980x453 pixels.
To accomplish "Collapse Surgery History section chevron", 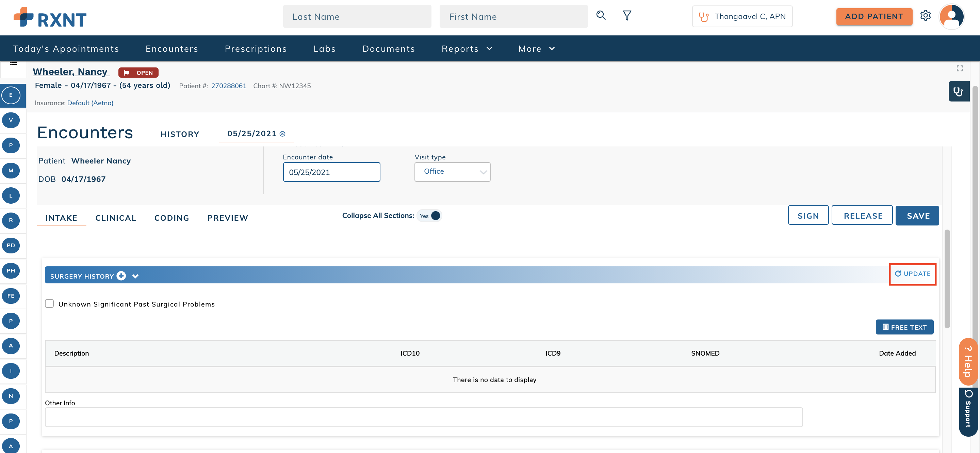I will 135,276.
